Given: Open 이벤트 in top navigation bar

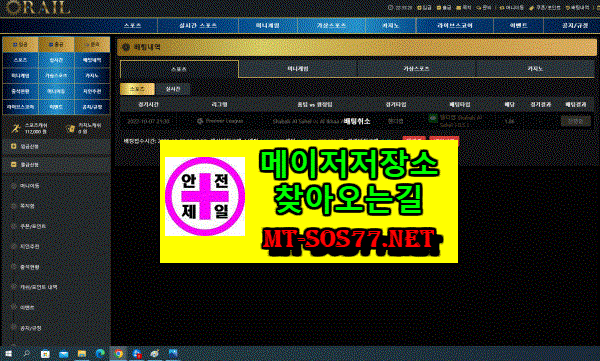Looking at the screenshot, I should click(518, 26).
